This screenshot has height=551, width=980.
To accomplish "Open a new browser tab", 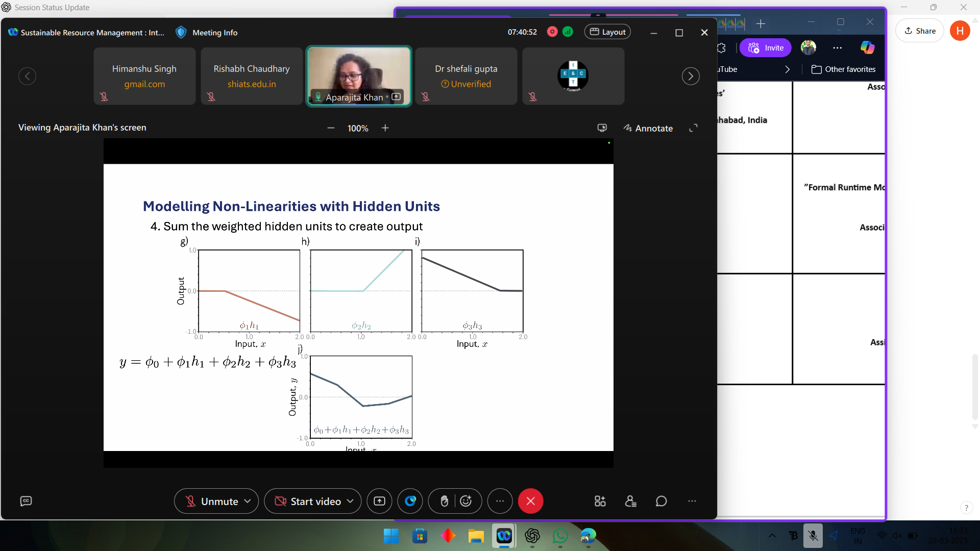I will (x=761, y=23).
